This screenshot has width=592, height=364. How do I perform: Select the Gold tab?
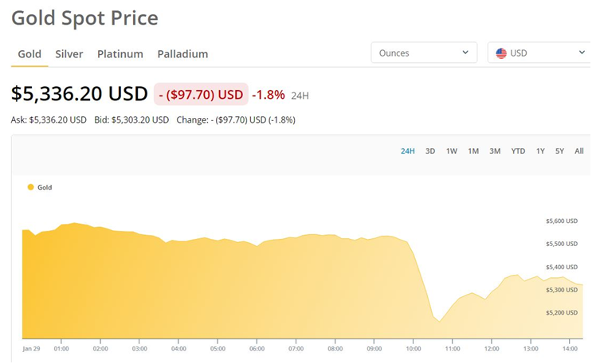[x=29, y=54]
